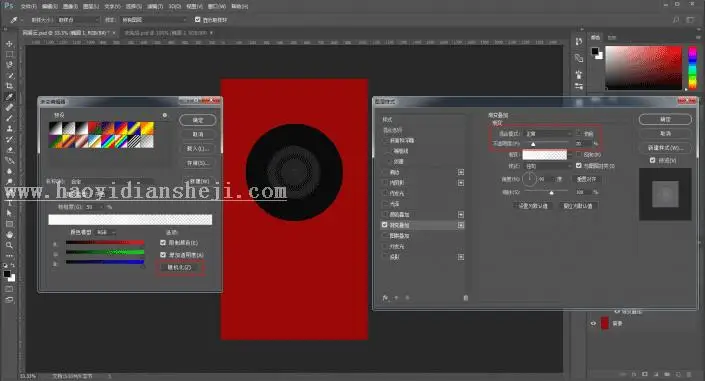Enable the Reverse gradient checkbox
The height and width of the screenshot is (381, 705).
[579, 154]
